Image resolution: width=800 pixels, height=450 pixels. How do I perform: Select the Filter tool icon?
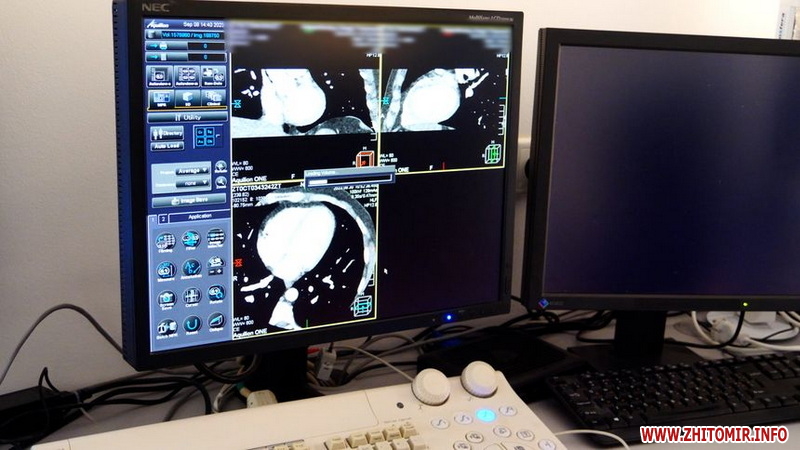pyautogui.click(x=191, y=240)
